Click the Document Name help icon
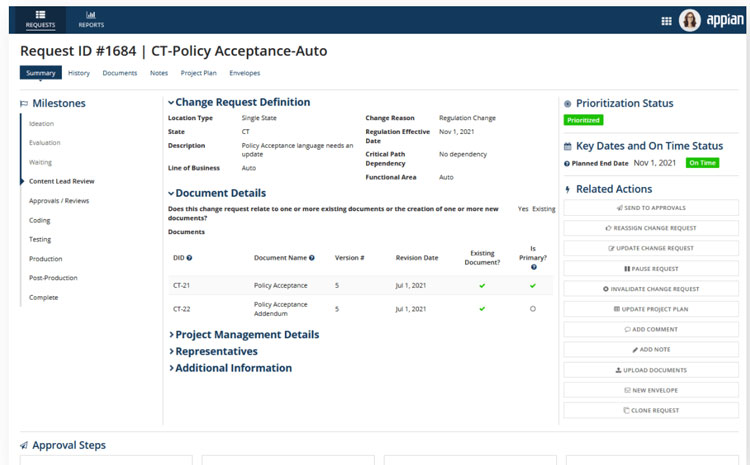Image resolution: width=750 pixels, height=465 pixels. click(312, 258)
